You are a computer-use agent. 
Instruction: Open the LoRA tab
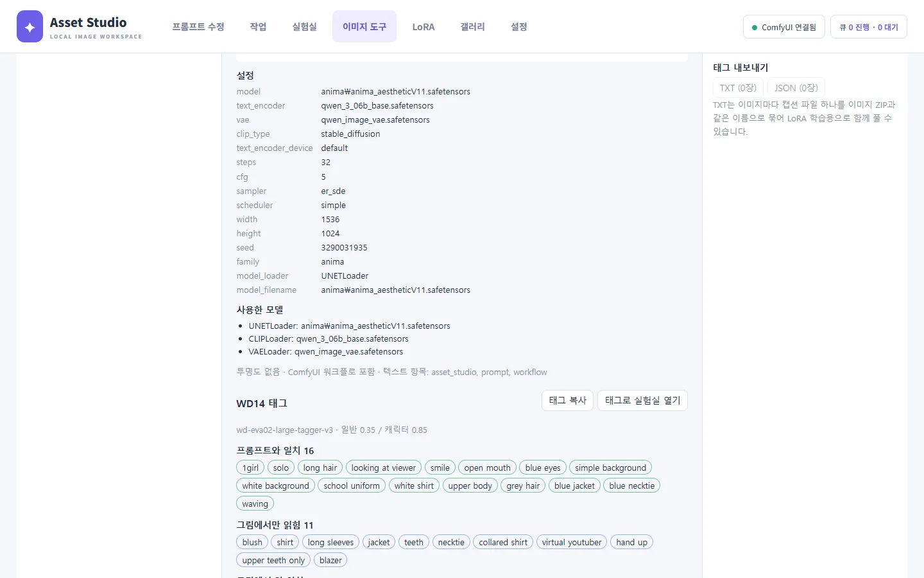click(424, 26)
